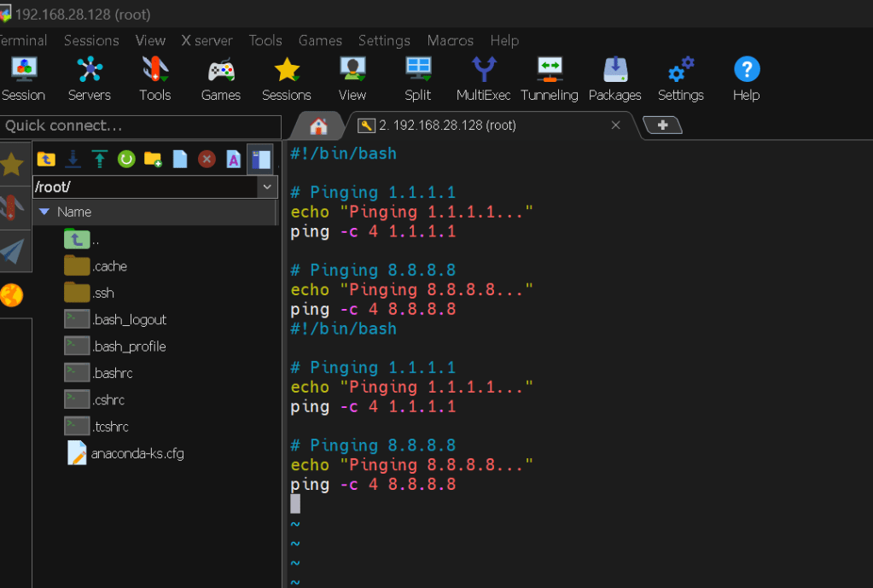Image resolution: width=873 pixels, height=588 pixels.
Task: Open the Games controller icon
Action: (220, 79)
